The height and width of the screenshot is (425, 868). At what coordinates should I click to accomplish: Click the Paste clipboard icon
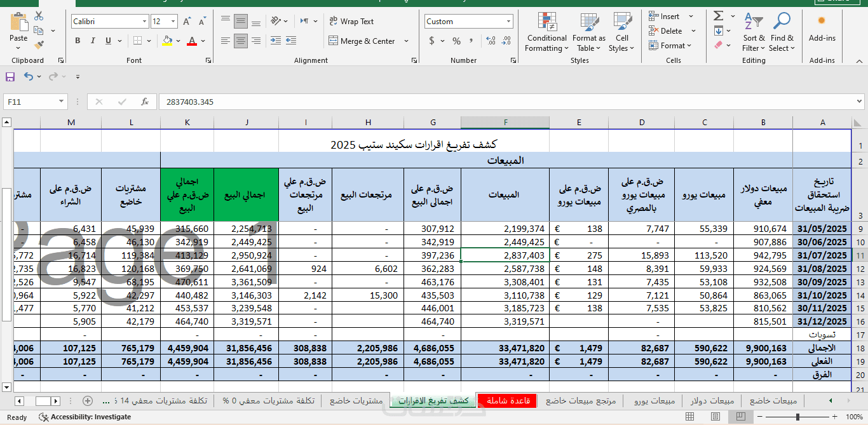click(19, 21)
